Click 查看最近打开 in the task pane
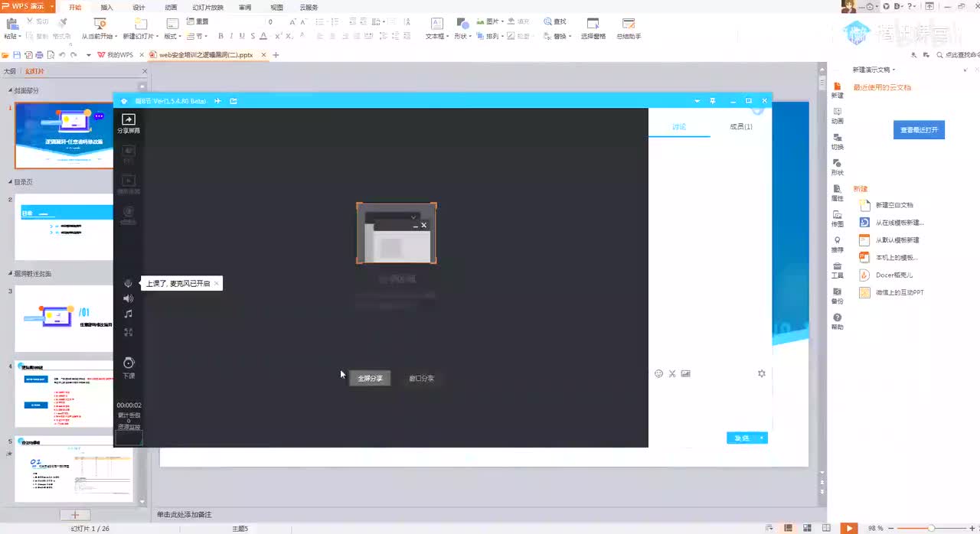The height and width of the screenshot is (534, 980). [x=919, y=130]
